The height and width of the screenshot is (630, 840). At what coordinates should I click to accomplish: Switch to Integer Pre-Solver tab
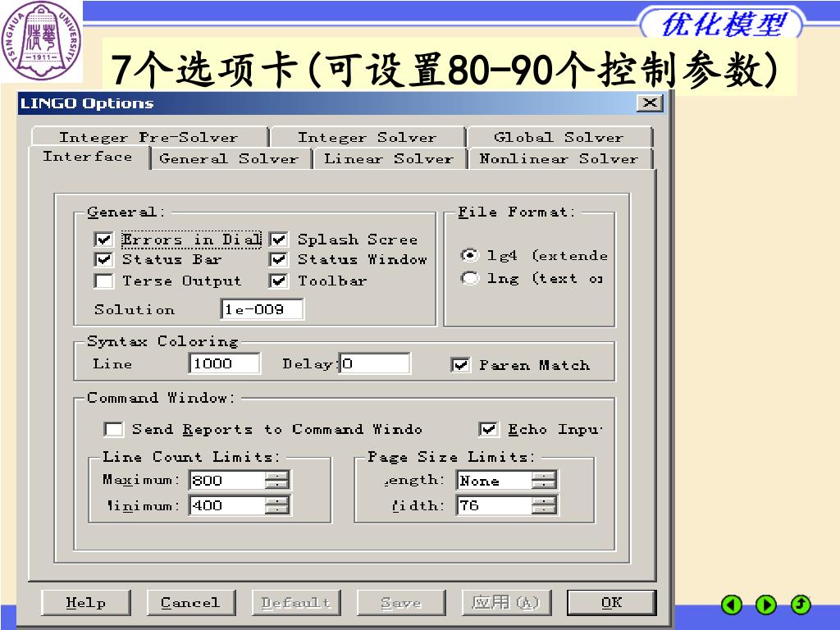149,137
